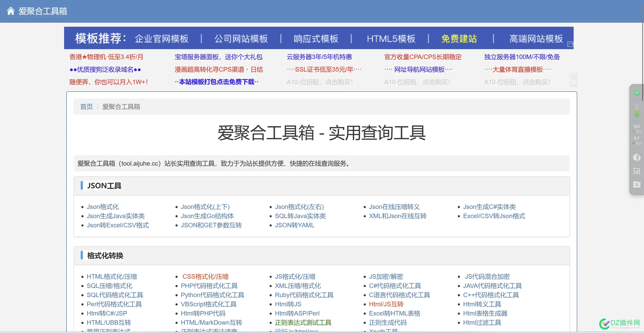Open the ●●优质搜狗泛收录域名●● link

pyautogui.click(x=105, y=69)
